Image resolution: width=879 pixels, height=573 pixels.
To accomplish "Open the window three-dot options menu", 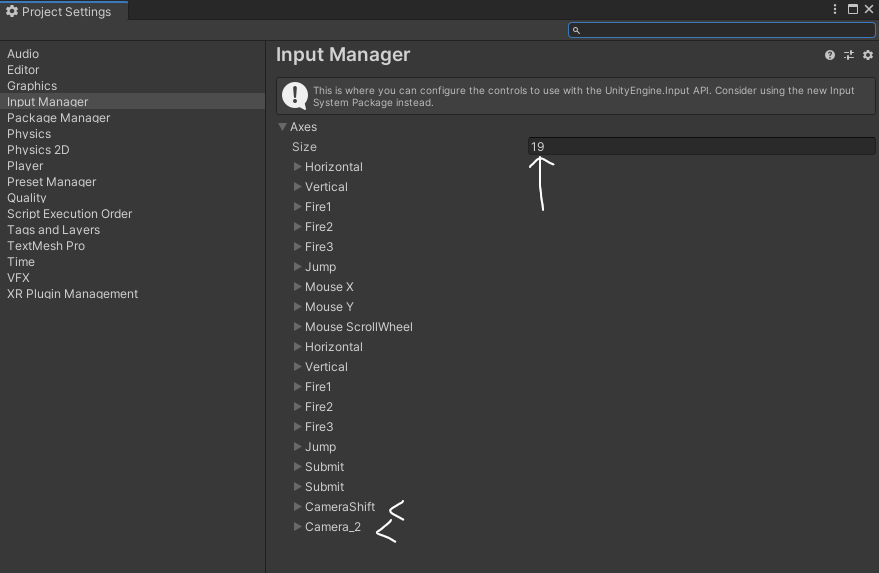I will point(835,9).
